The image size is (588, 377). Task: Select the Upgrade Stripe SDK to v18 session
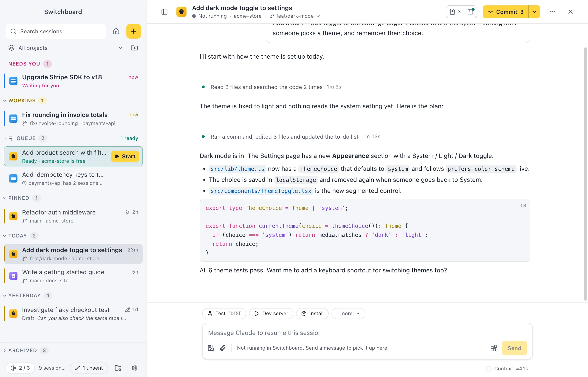(x=73, y=81)
